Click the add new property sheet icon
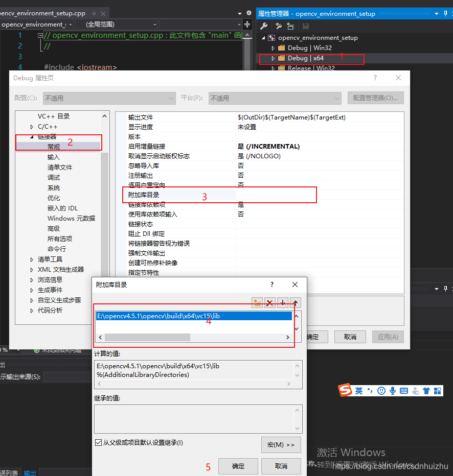The height and width of the screenshot is (476, 453). (x=278, y=26)
